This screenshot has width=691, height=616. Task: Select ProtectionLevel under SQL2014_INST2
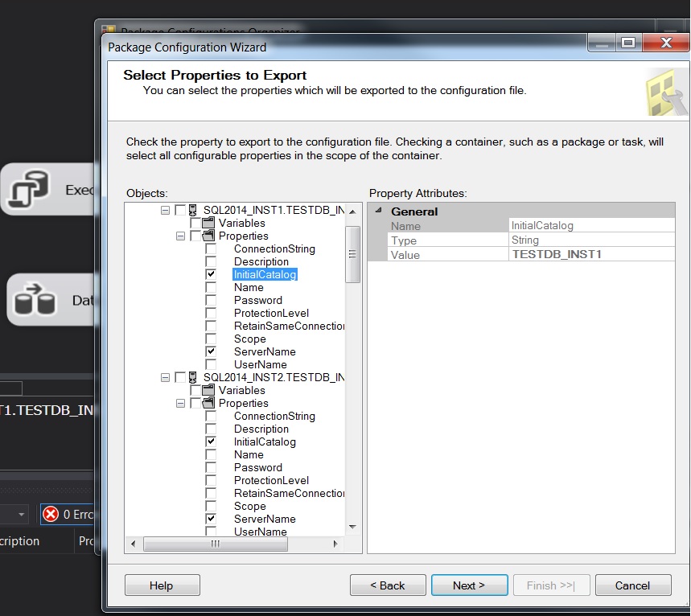[x=271, y=481]
